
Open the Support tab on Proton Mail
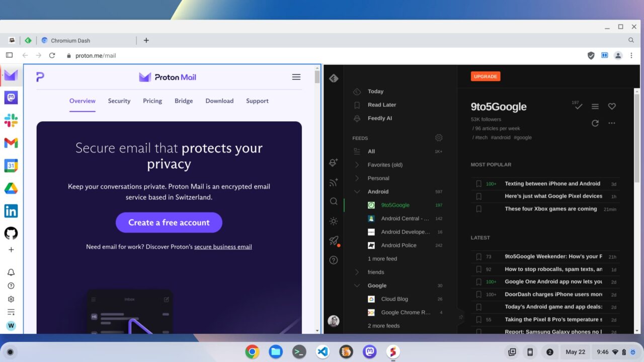(x=257, y=101)
